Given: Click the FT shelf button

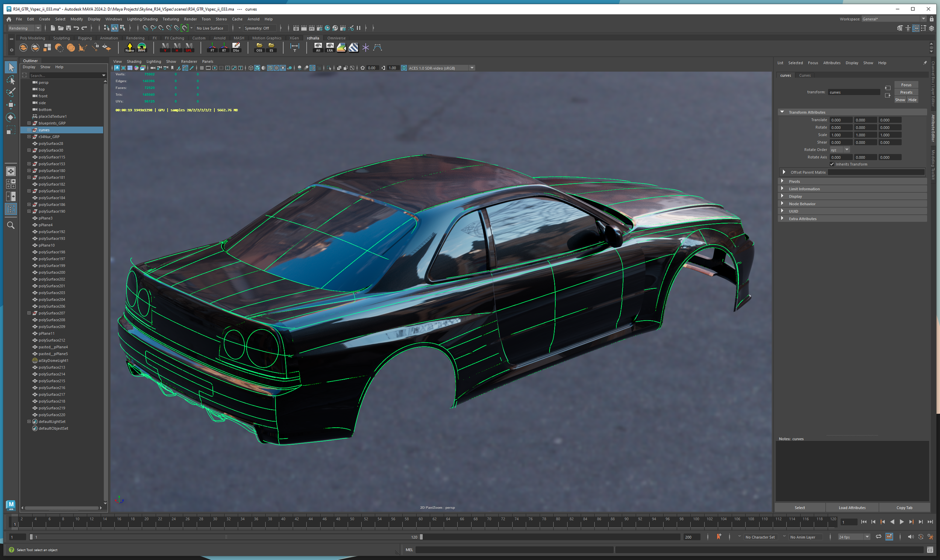Looking at the screenshot, I should (212, 47).
